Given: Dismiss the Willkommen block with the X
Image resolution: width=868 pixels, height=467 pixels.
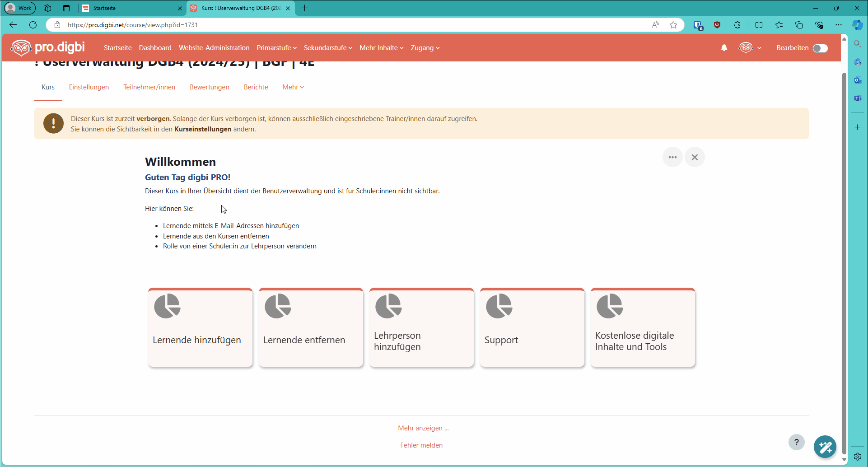Looking at the screenshot, I should click(x=695, y=157).
